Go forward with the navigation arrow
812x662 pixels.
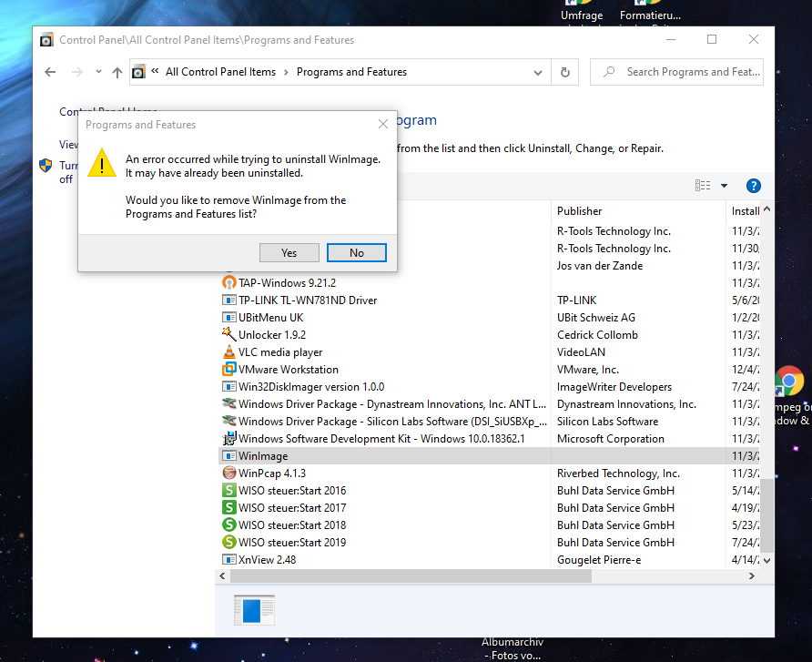77,72
